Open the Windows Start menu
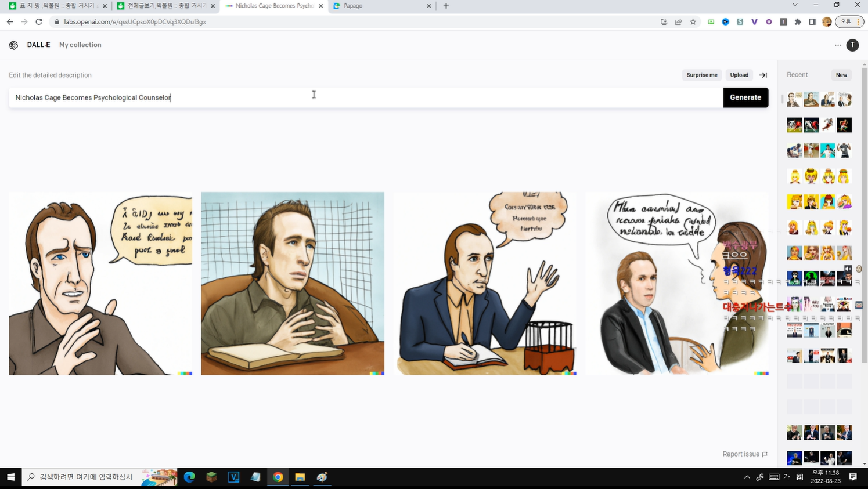The image size is (868, 489). [x=10, y=477]
